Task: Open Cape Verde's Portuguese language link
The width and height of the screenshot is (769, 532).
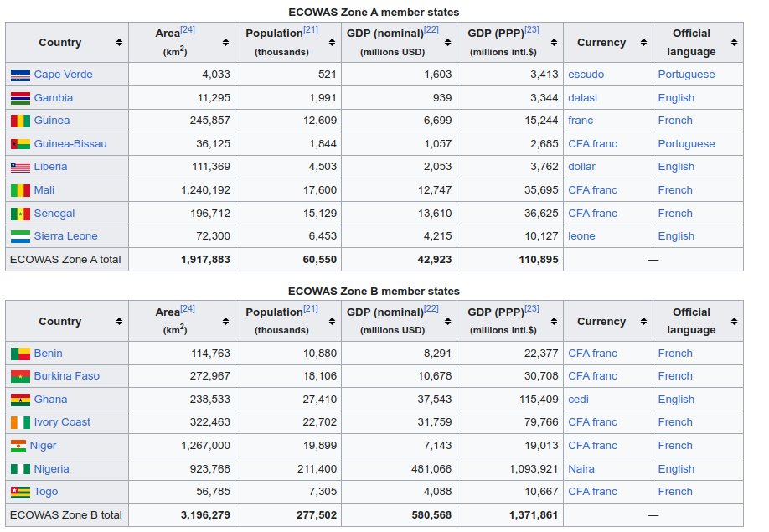Action: click(686, 75)
